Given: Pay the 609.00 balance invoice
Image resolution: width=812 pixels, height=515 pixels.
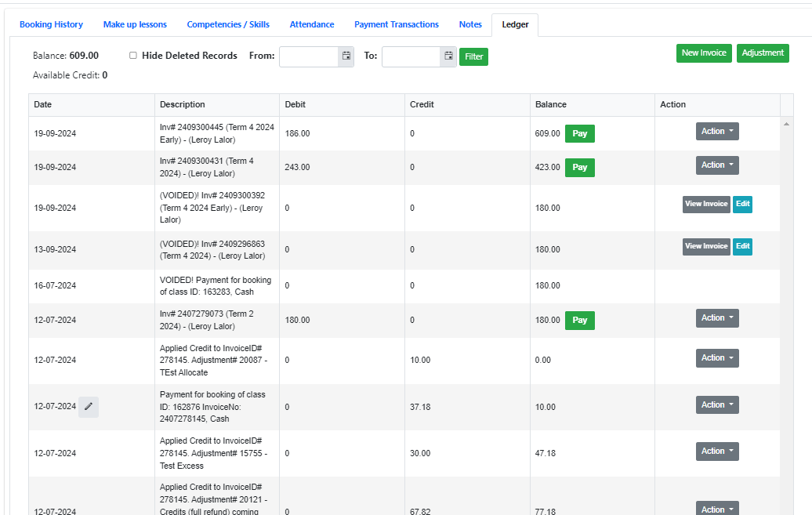Looking at the screenshot, I should point(579,134).
